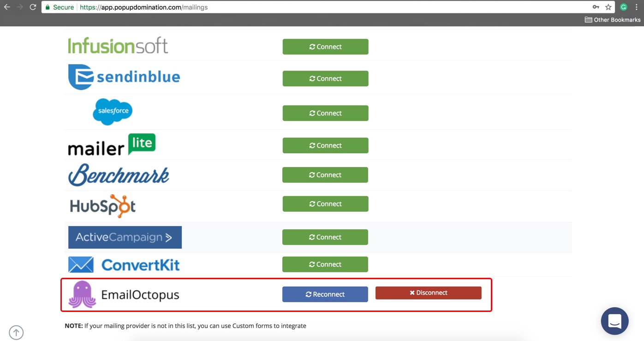Connect the Benchmark integration

click(325, 175)
